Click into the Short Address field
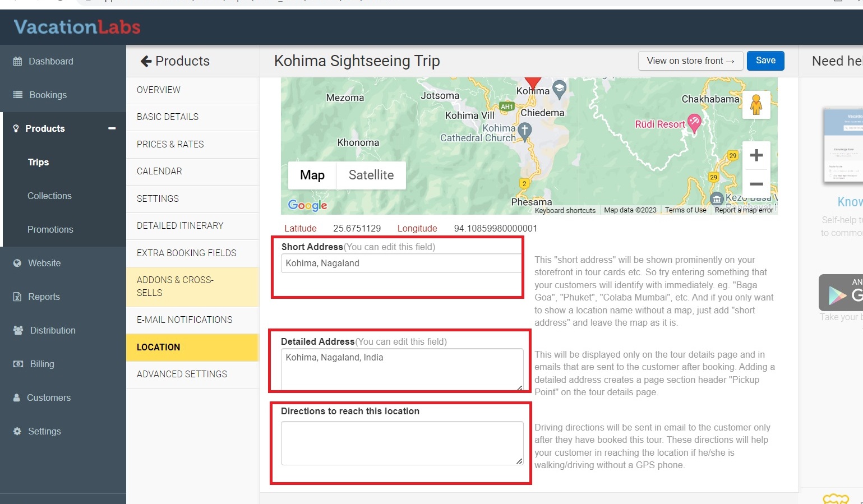This screenshot has height=504, width=863. pos(401,263)
